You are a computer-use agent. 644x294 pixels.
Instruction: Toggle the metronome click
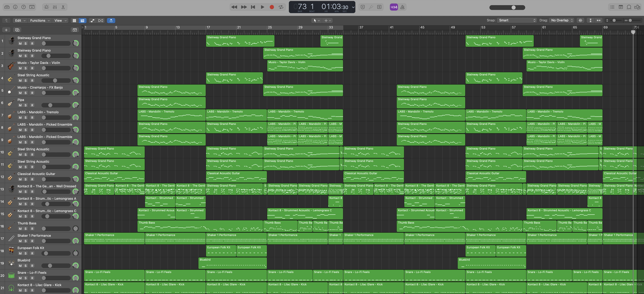(403, 7)
